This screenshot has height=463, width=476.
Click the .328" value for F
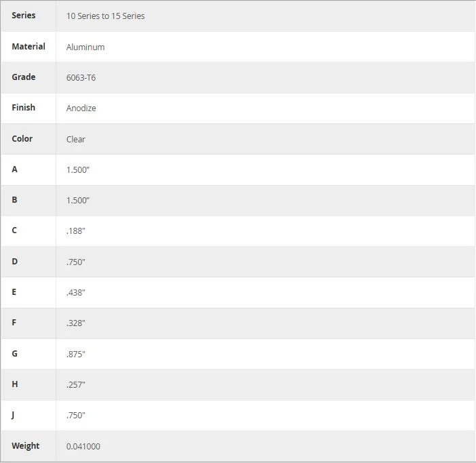click(x=75, y=323)
